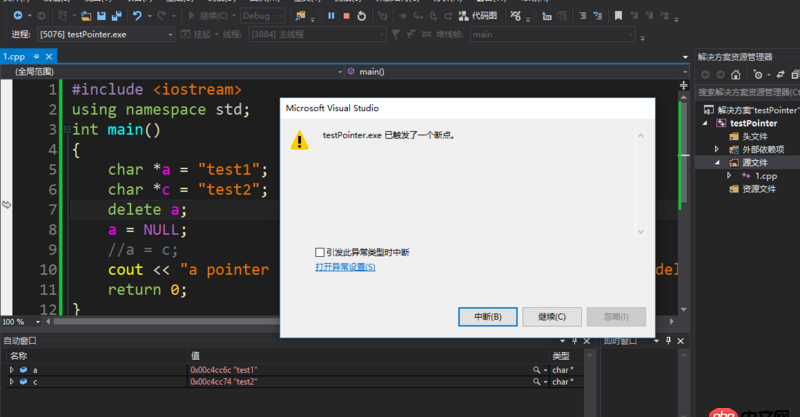This screenshot has width=800, height=417.
Task: Stop debugging with the red square
Action: click(x=346, y=16)
